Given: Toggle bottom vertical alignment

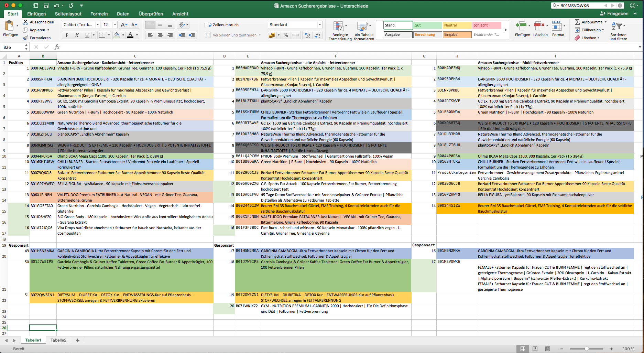Looking at the screenshot, I should [x=170, y=25].
